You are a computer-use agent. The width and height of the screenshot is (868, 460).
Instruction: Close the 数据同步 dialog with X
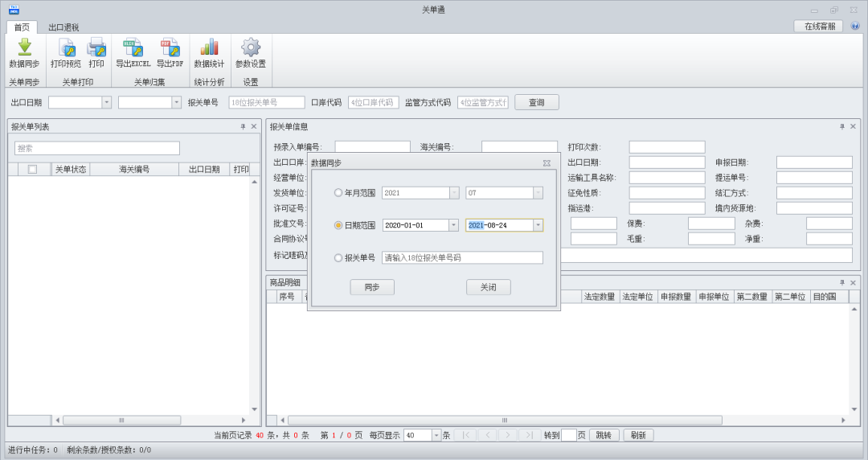click(x=547, y=163)
